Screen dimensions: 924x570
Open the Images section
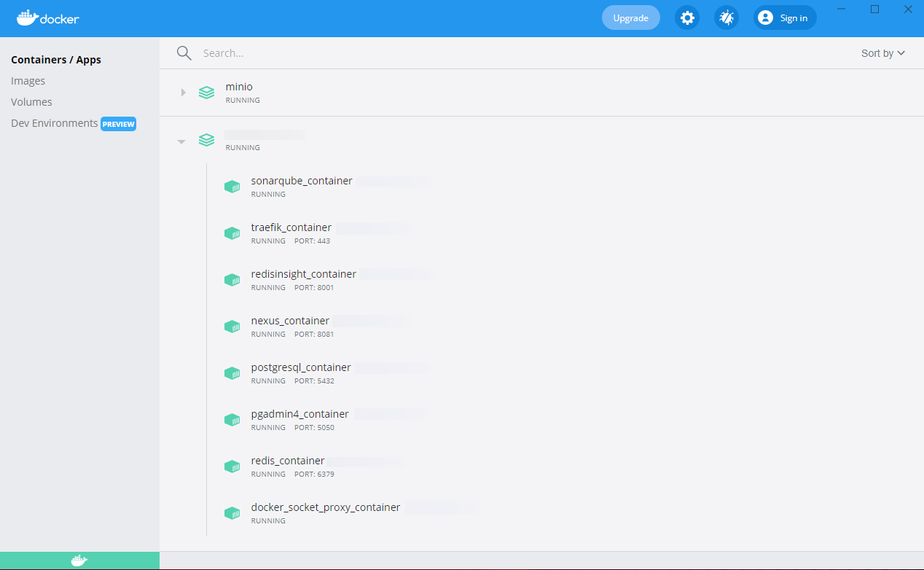[x=28, y=81]
